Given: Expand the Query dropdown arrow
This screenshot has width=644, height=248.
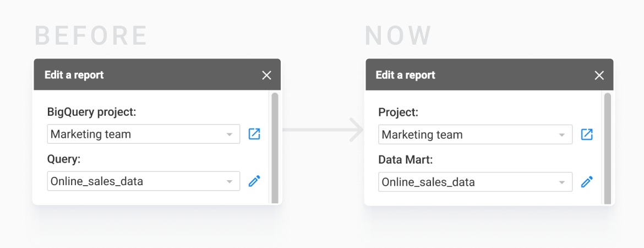Looking at the screenshot, I should pos(230,181).
